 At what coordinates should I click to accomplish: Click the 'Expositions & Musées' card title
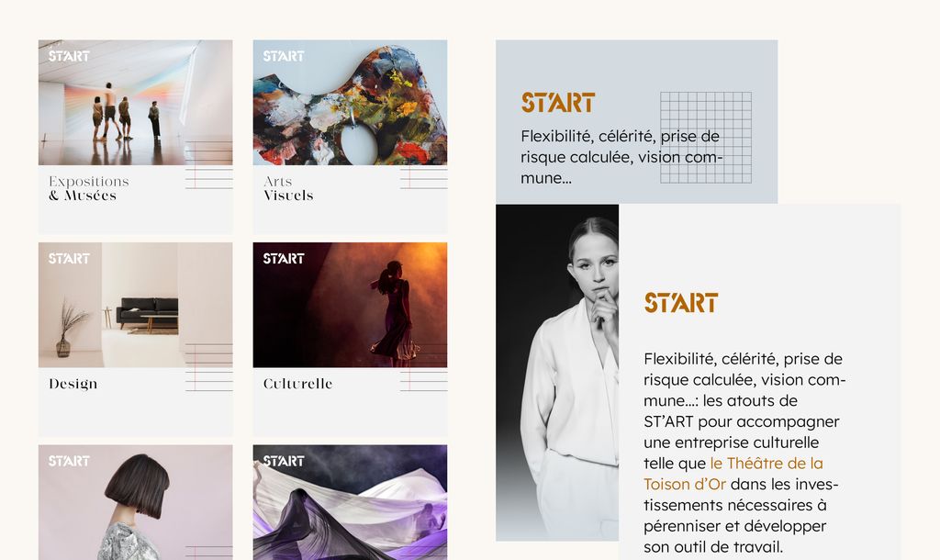[x=89, y=188]
